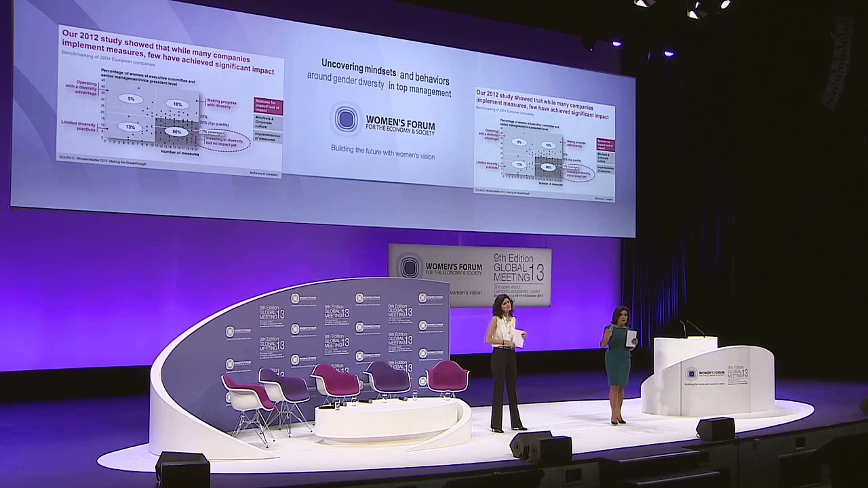Click "Operating with a diversity advantage" on larger slide
The width and height of the screenshot is (868, 488).
pyautogui.click(x=81, y=88)
